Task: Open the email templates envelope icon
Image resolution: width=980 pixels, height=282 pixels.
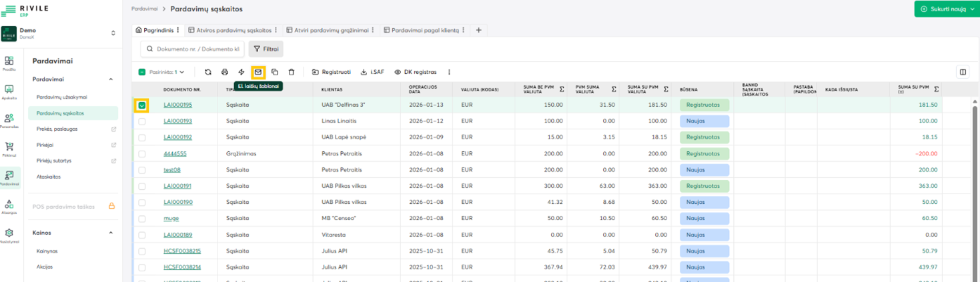Action: [258, 72]
